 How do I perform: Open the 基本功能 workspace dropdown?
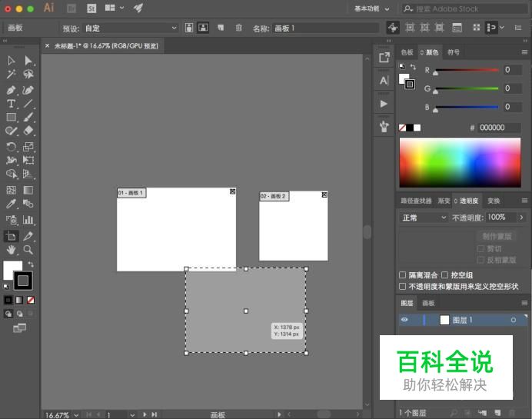coord(372,8)
